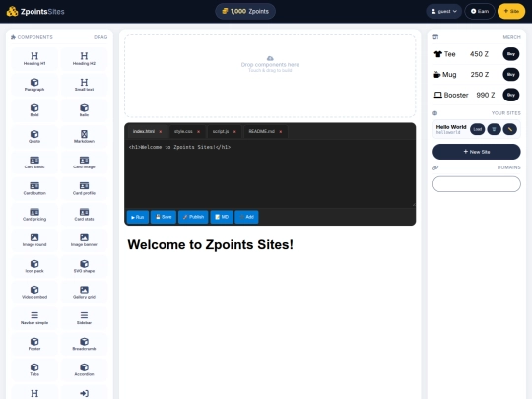532x399 pixels.
Task: Click the Welcome to Zpoints Sites! preview heading
Action: (211, 244)
